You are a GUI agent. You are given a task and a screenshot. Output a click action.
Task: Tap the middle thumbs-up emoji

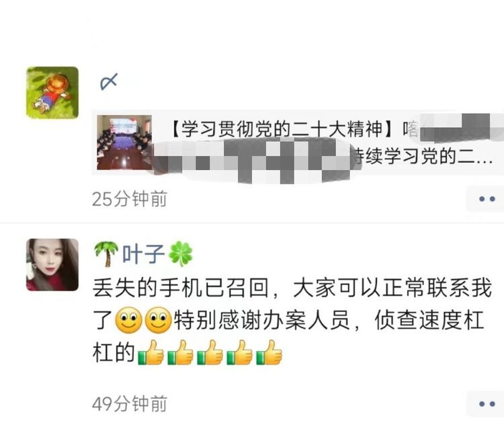click(x=210, y=352)
